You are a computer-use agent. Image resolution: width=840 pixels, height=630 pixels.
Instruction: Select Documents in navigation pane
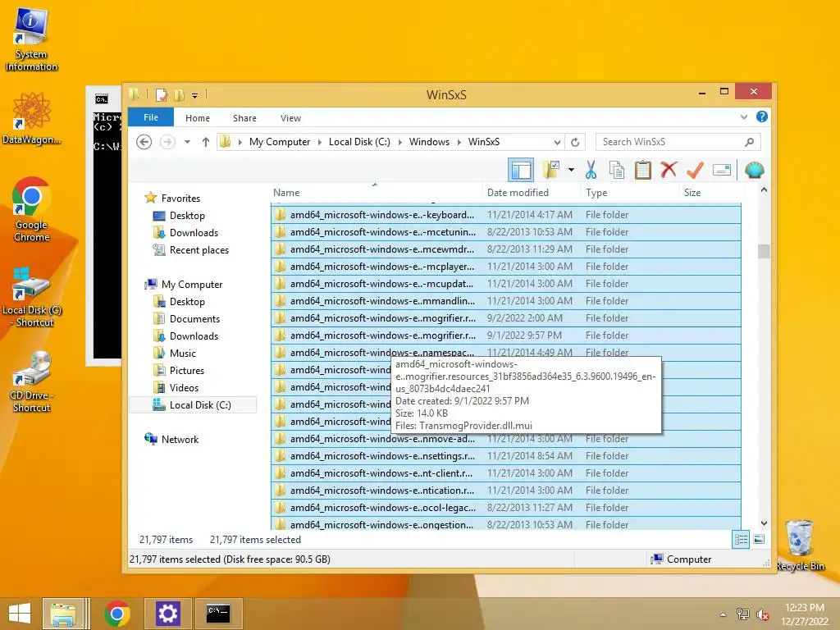pos(194,319)
